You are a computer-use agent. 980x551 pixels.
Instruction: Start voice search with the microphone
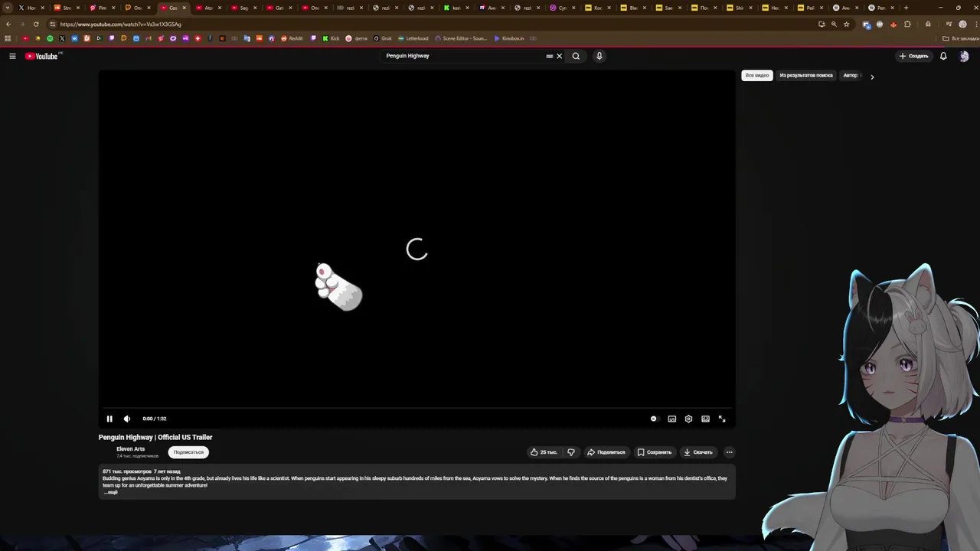(599, 56)
